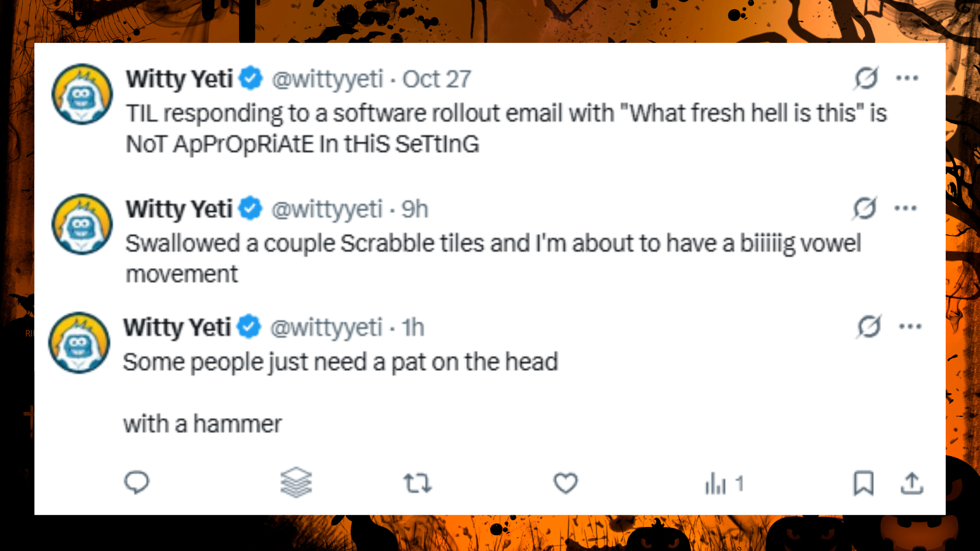
Task: Click the verified badge next to Witty Yeti
Action: [x=249, y=78]
